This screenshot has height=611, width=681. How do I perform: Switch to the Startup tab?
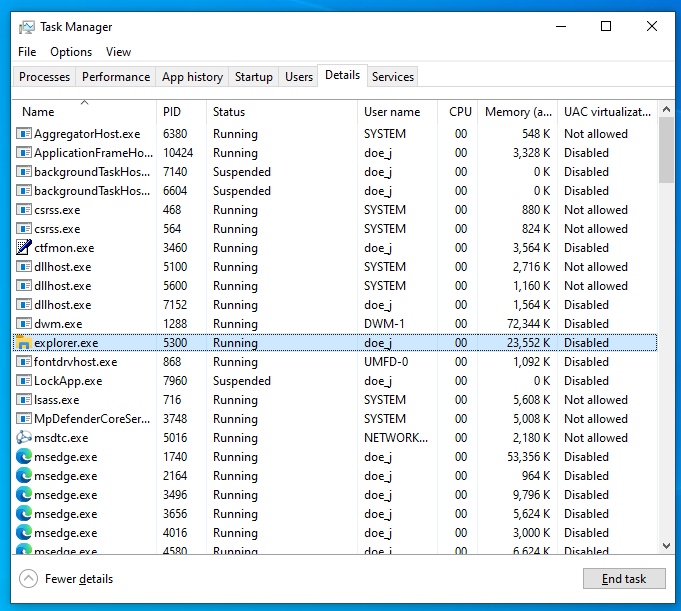point(254,77)
